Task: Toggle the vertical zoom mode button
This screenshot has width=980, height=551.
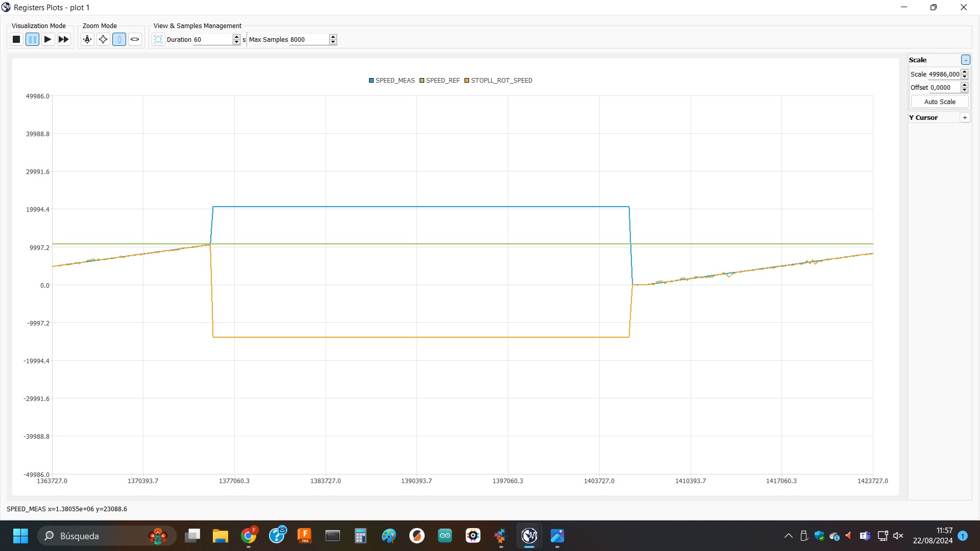Action: point(119,39)
